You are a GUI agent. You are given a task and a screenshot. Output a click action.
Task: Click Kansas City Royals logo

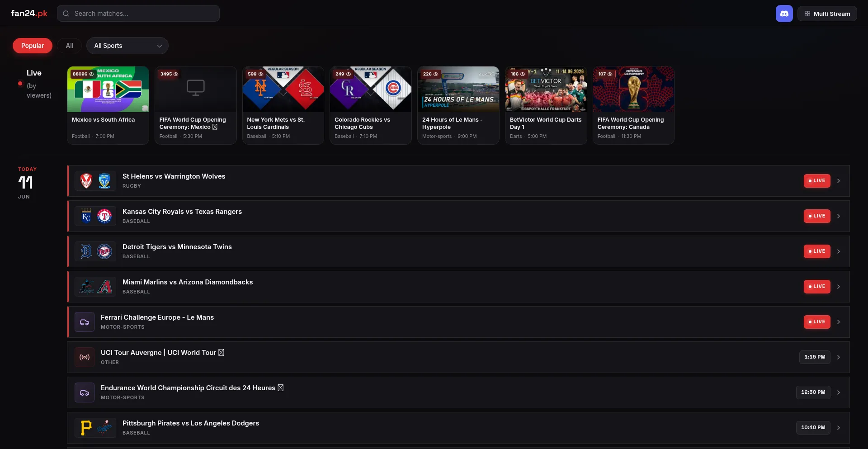click(x=86, y=216)
